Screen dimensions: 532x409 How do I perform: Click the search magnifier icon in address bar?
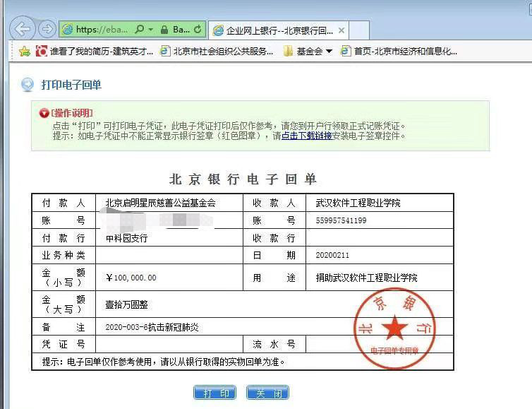point(140,30)
